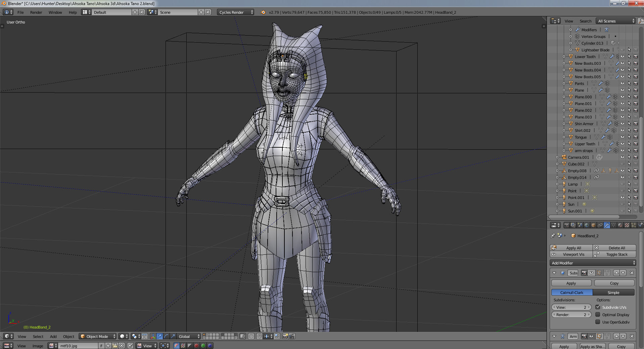Collapse the Subsurf modifier panel

click(x=554, y=273)
